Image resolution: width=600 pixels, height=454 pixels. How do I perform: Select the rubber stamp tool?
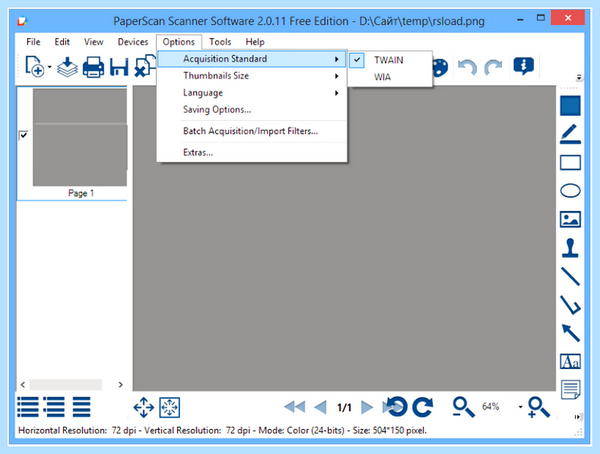pyautogui.click(x=570, y=248)
